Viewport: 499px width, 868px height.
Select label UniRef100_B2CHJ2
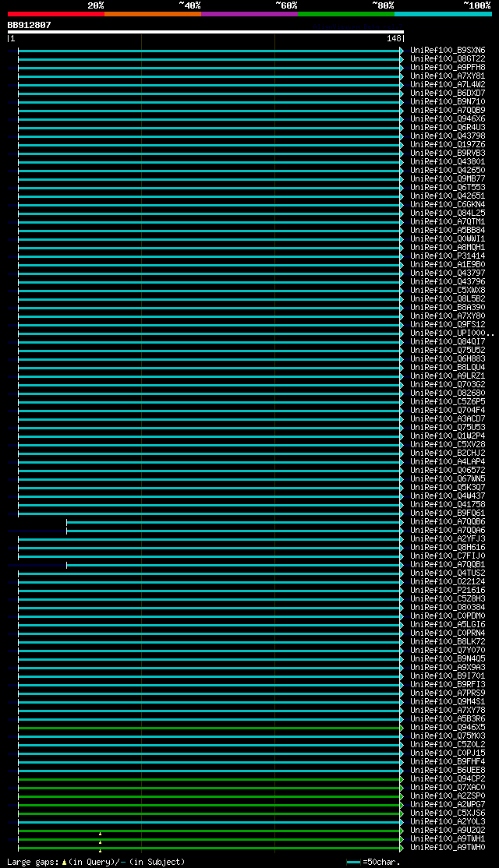[x=448, y=453]
